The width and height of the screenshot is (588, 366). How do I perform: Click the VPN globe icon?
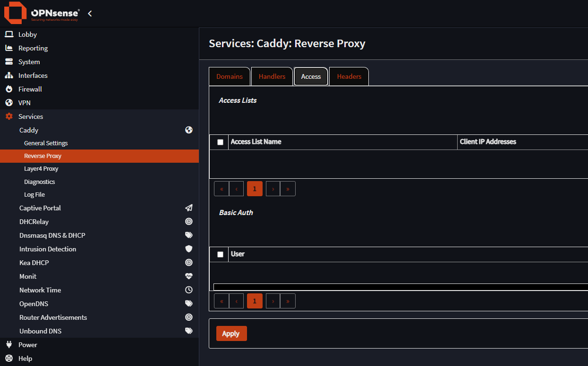click(x=9, y=103)
